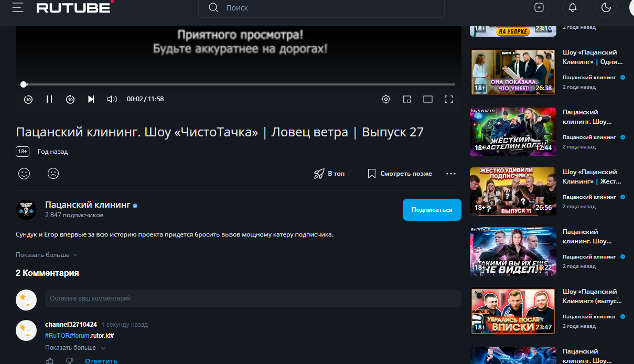Image resolution: width=634 pixels, height=364 pixels.
Task: Toggle dark theme moon icon
Action: [606, 7]
